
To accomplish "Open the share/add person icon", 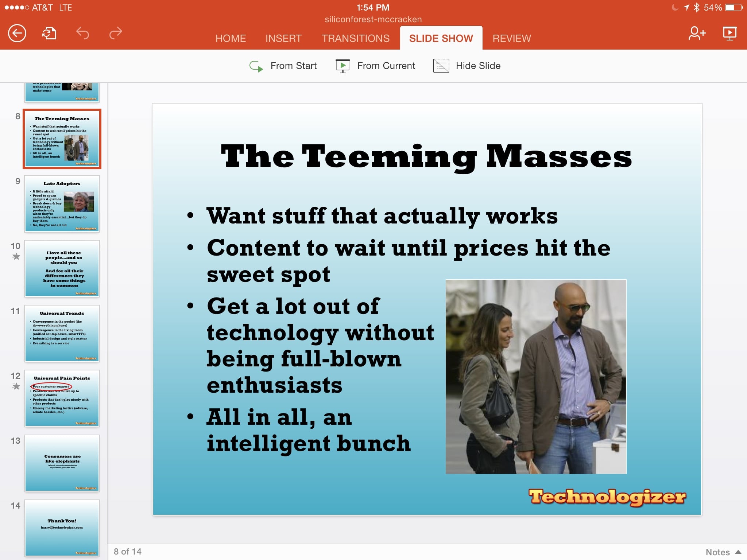I will 697,34.
